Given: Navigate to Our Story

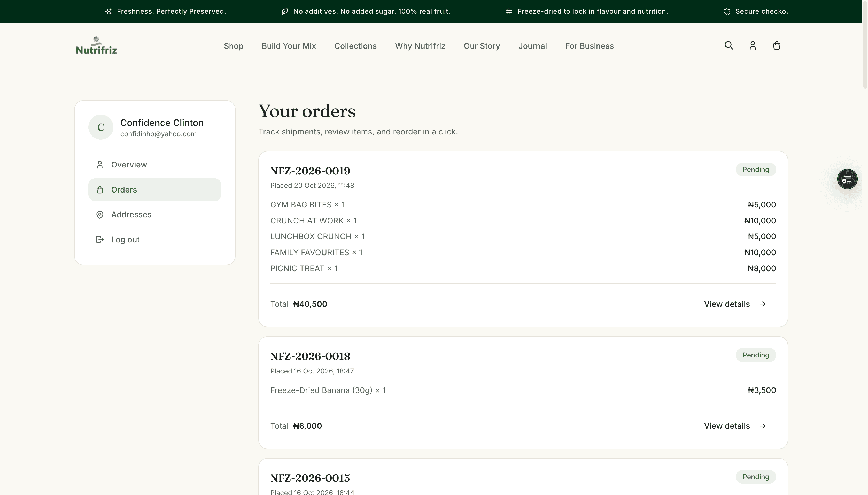Looking at the screenshot, I should click(x=482, y=46).
